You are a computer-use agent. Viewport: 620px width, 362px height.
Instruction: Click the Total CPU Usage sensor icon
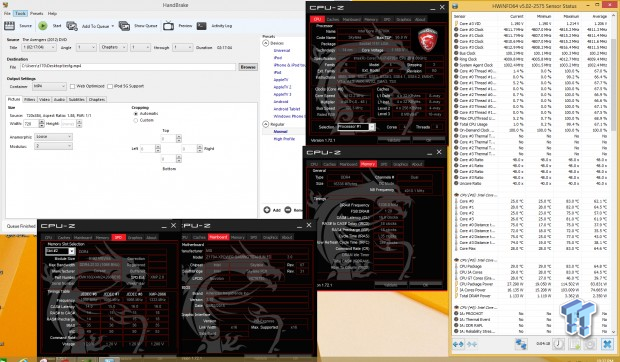coord(456,124)
